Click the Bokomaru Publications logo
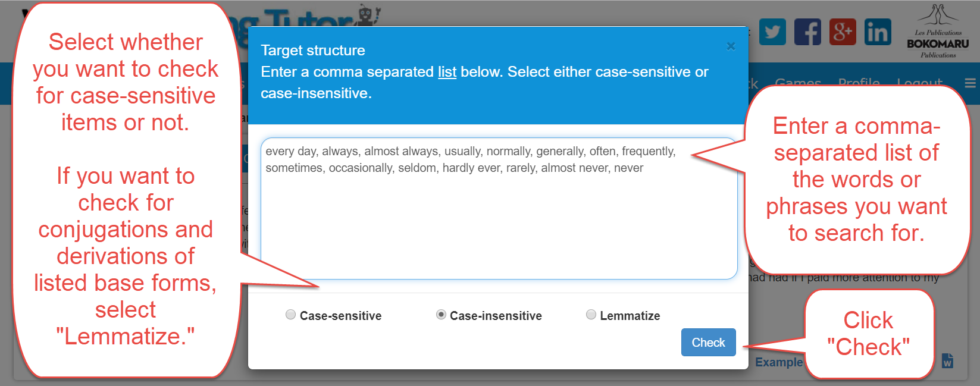Viewport: 980px width, 386px height. pos(938,32)
